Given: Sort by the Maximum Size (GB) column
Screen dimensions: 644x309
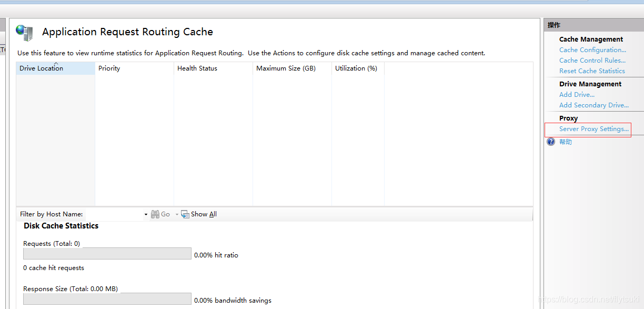Looking at the screenshot, I should click(293, 68).
